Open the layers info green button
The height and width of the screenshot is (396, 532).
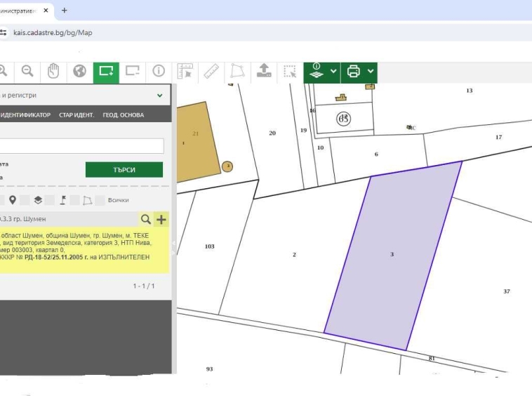(x=317, y=71)
